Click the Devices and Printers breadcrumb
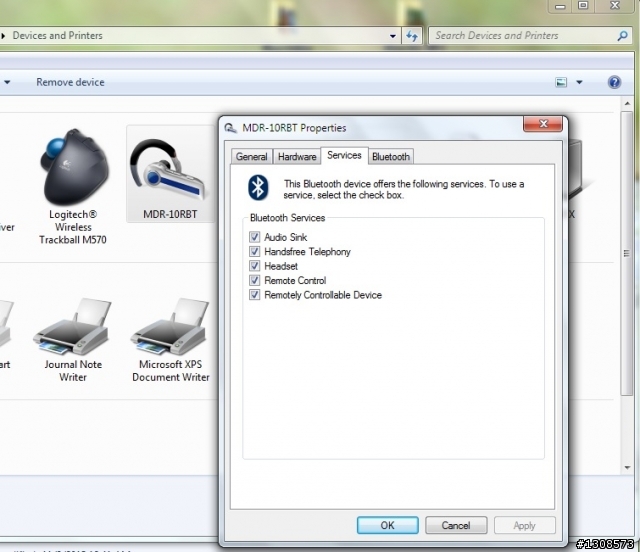The image size is (640, 552). 58,36
